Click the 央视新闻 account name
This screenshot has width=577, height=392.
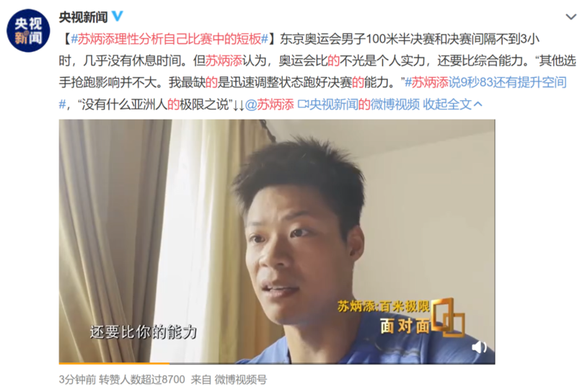(x=83, y=17)
